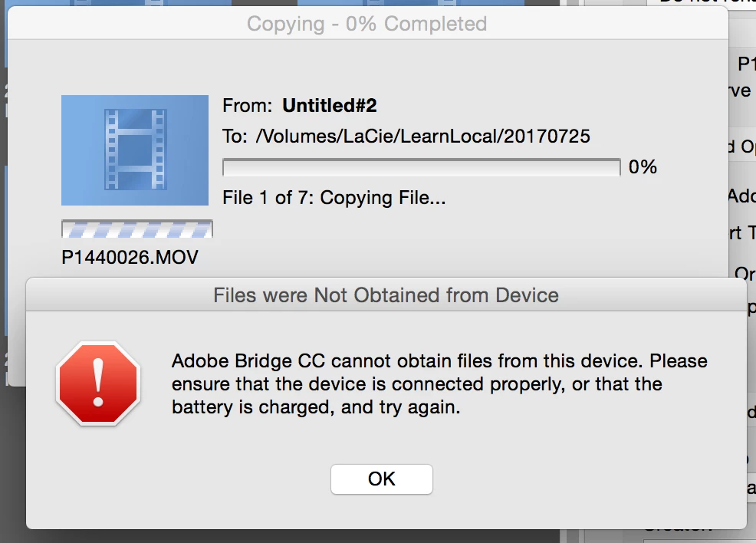Click the 'To:' label
The image size is (756, 543).
[x=235, y=136]
